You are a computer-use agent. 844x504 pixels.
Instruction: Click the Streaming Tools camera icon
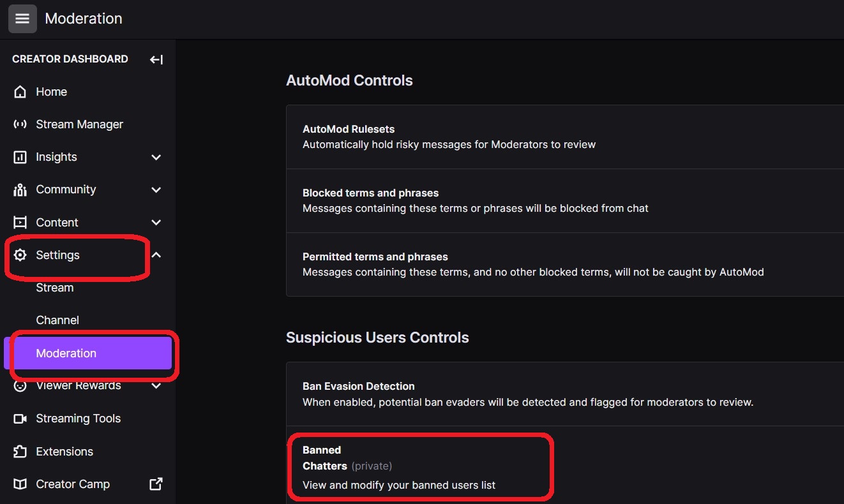click(20, 419)
